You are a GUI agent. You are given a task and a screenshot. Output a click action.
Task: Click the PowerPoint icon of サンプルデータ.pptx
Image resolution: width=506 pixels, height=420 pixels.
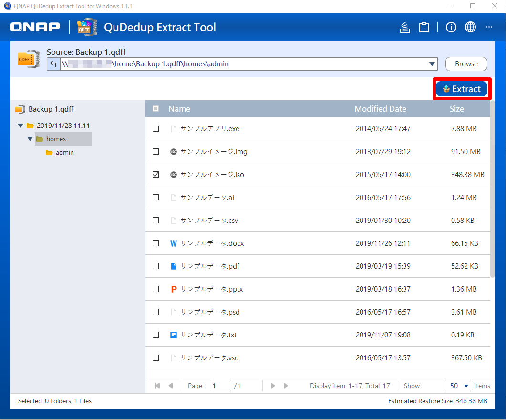pos(174,289)
